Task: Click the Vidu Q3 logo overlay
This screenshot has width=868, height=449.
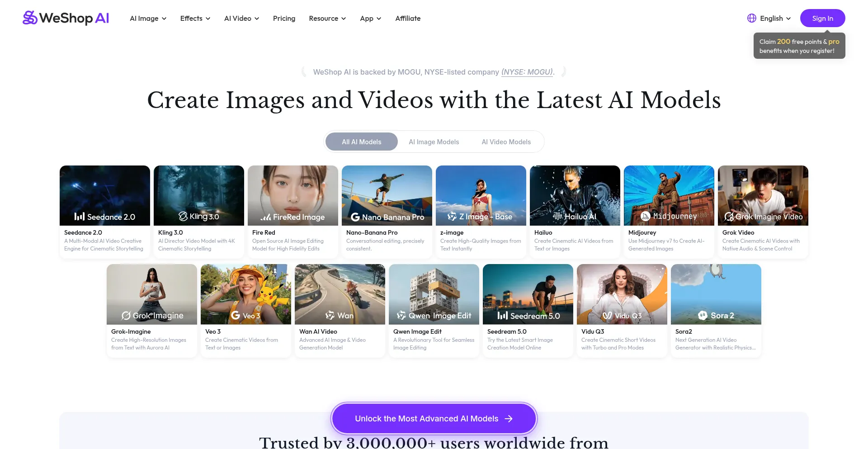Action: [x=622, y=316]
